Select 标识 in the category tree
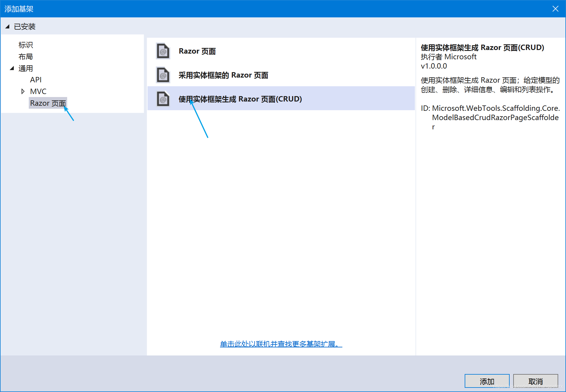 coord(25,45)
